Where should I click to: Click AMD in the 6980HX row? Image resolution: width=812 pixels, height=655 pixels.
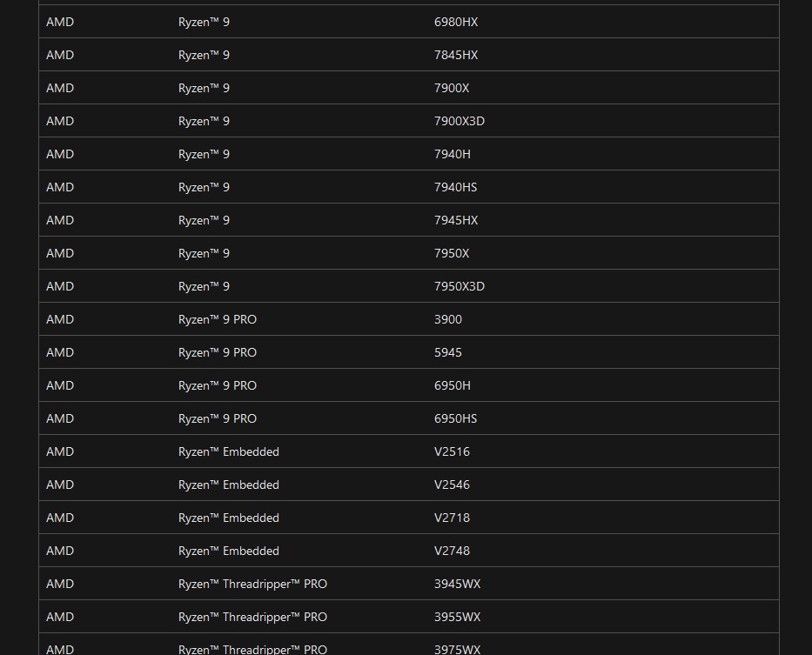(60, 22)
